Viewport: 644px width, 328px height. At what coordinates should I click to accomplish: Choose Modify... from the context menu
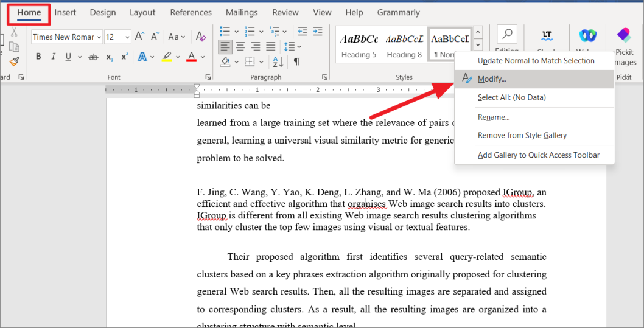click(492, 79)
